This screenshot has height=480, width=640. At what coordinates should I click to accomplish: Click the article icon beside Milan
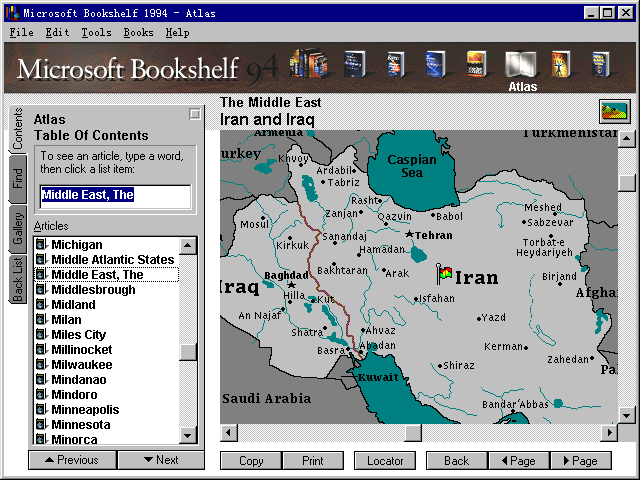click(41, 319)
